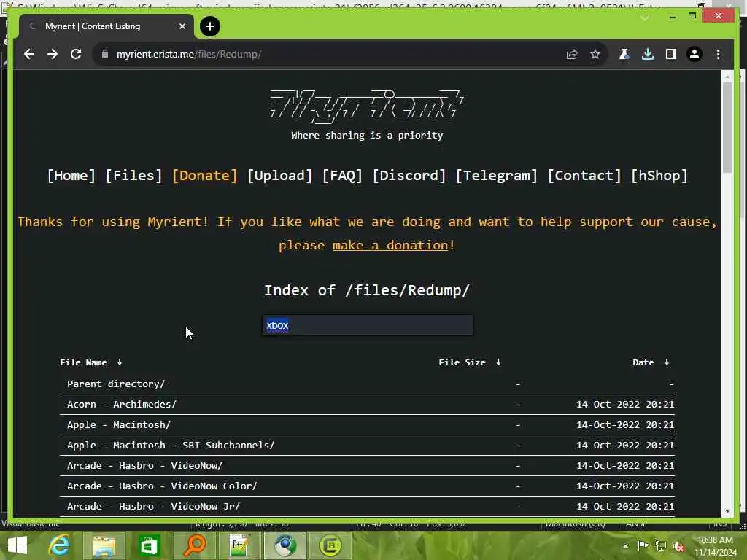This screenshot has height=560, width=747.
Task: Click the padlock site info icon
Action: click(105, 54)
